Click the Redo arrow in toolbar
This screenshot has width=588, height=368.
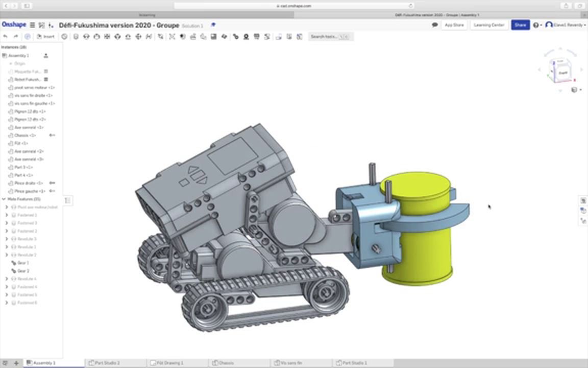pyautogui.click(x=16, y=37)
